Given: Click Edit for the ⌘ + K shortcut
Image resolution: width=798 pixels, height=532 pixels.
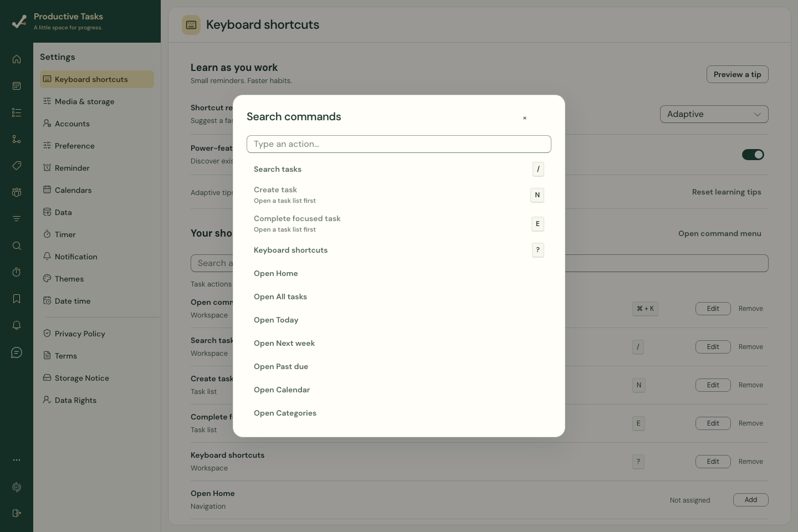Looking at the screenshot, I should (713, 309).
